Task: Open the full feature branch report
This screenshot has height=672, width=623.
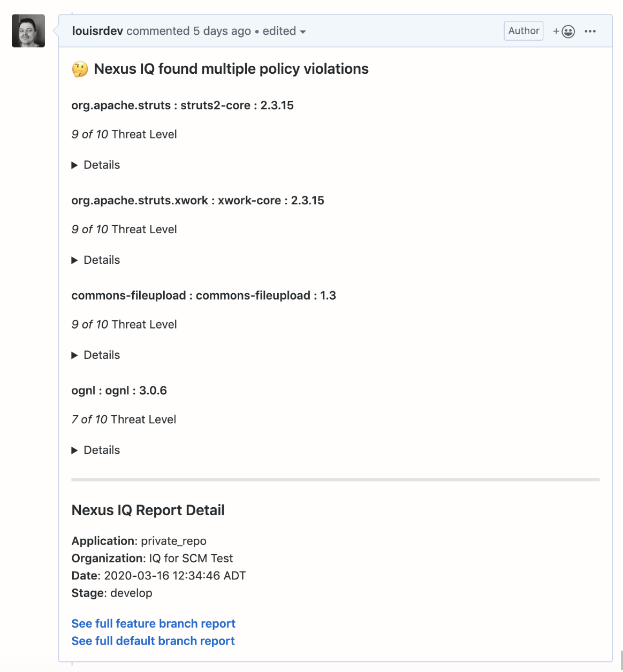Action: (154, 624)
